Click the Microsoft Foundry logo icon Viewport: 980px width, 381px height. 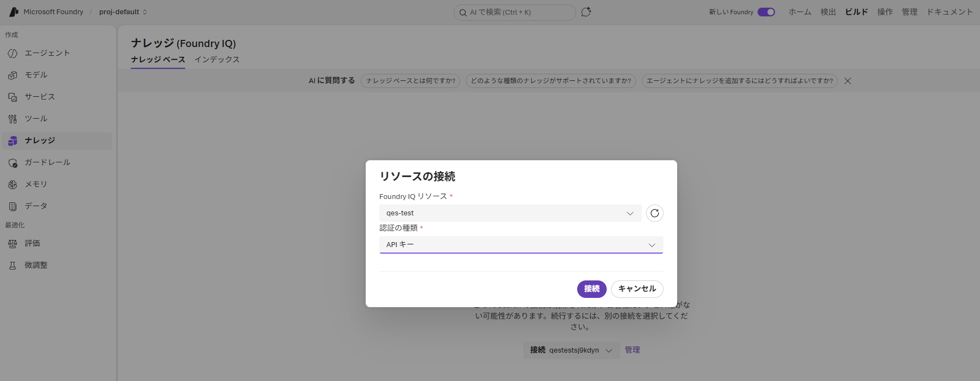[14, 11]
